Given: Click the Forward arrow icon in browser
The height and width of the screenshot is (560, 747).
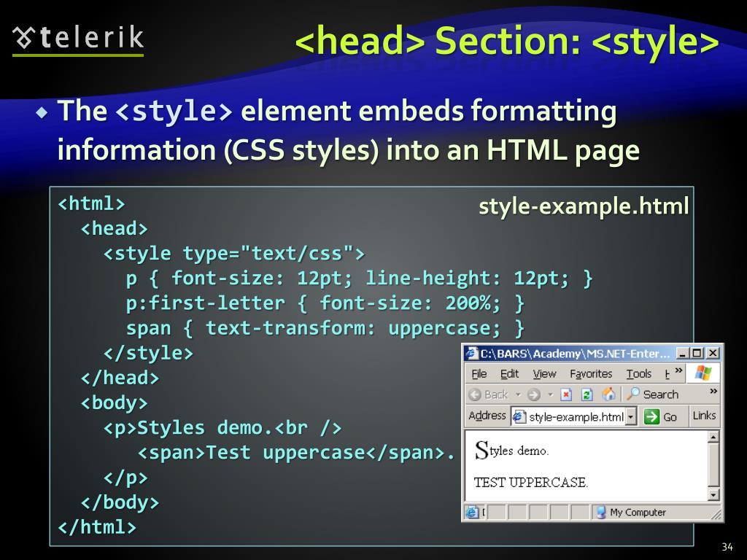Looking at the screenshot, I should pos(534,394).
